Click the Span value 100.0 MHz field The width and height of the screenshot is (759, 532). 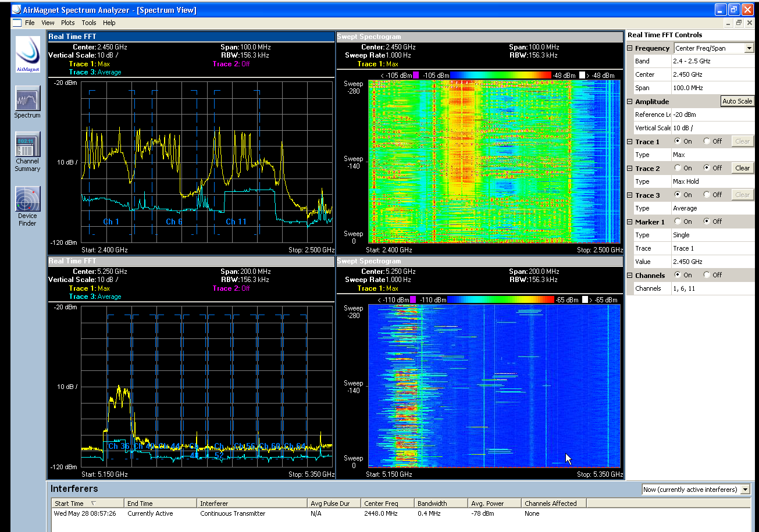(713, 88)
